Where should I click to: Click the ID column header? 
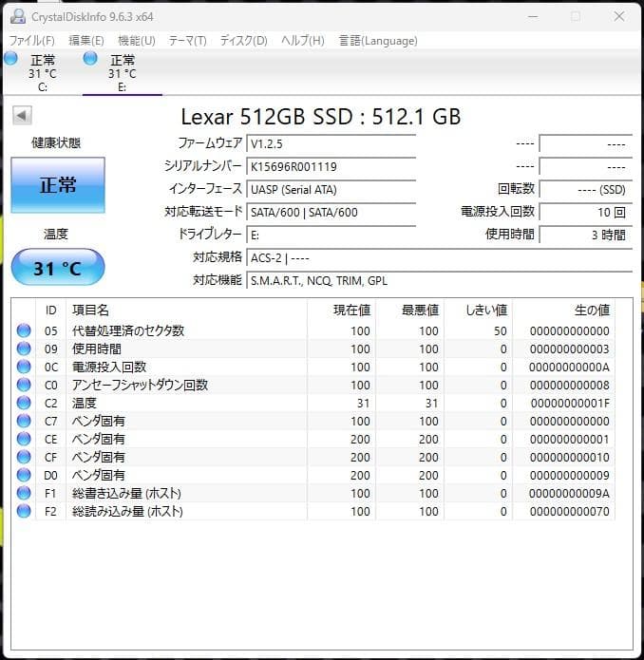(51, 311)
